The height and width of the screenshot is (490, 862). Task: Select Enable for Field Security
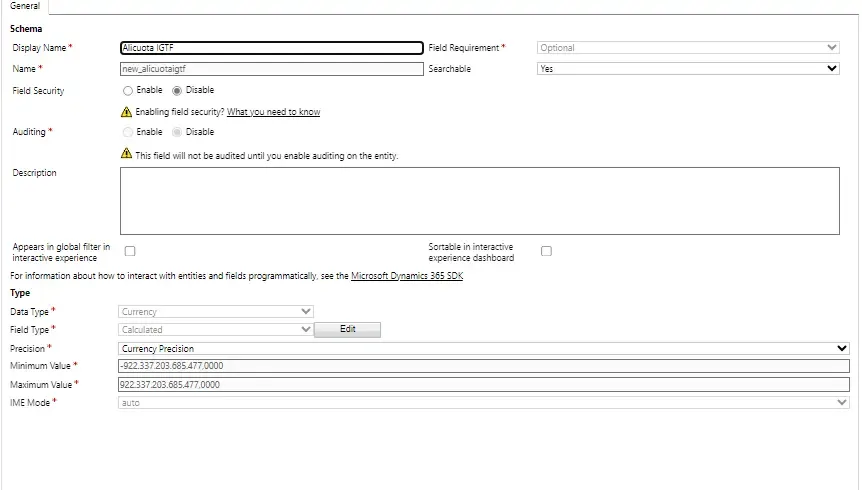click(128, 90)
